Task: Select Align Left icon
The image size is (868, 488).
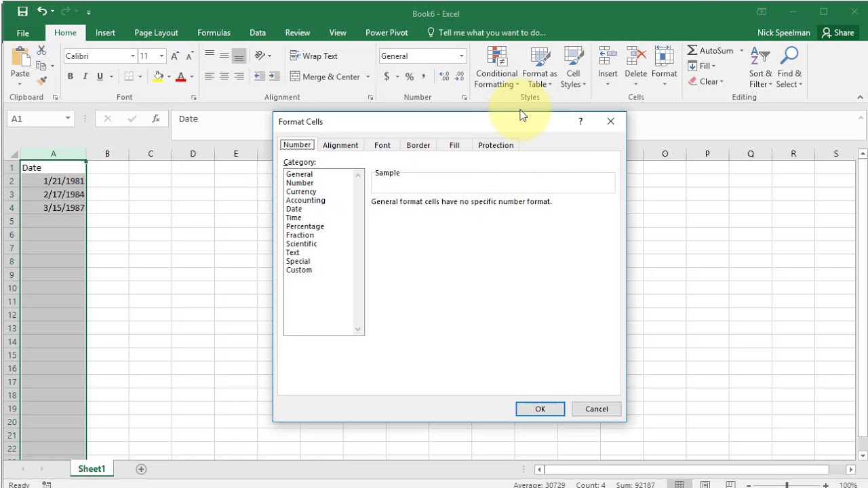Action: pyautogui.click(x=210, y=77)
